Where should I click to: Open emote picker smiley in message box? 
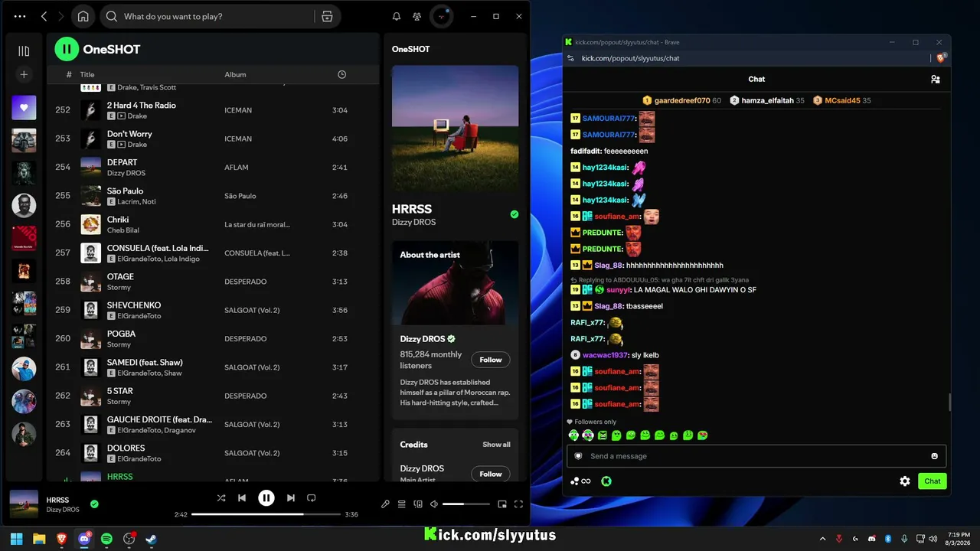tap(934, 456)
